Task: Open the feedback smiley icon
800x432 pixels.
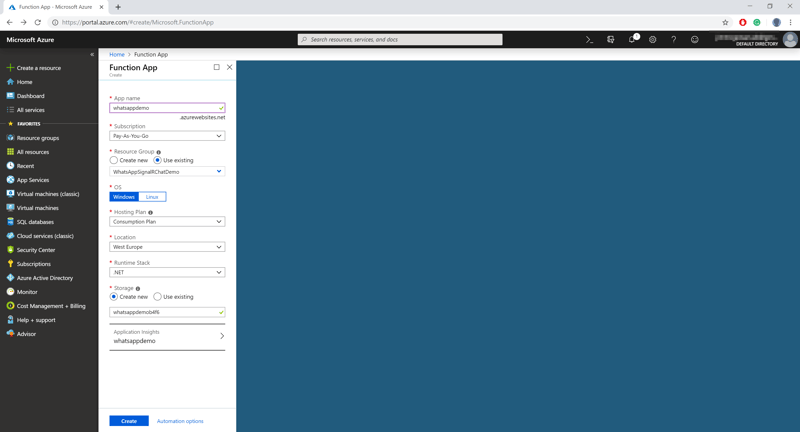Action: tap(695, 40)
